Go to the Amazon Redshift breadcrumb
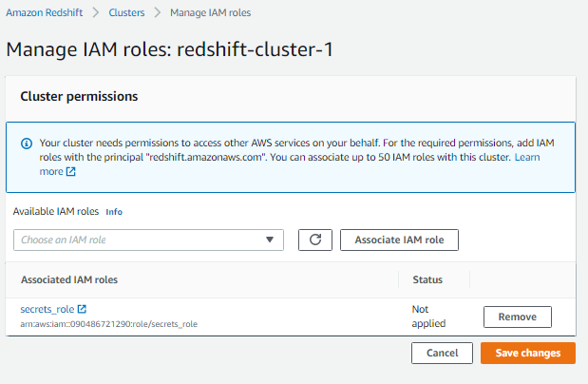588x384 pixels. (x=45, y=12)
